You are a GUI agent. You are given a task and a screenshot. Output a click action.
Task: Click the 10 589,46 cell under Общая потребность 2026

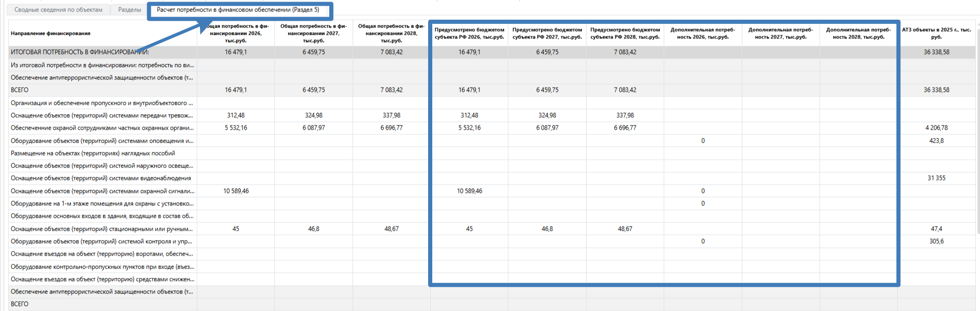[x=236, y=191]
